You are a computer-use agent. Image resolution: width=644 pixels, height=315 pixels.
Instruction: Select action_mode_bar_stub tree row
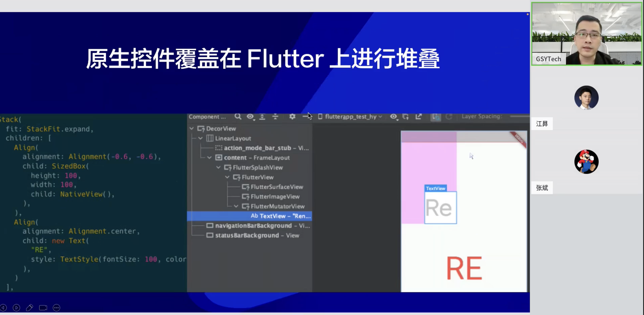tap(266, 148)
